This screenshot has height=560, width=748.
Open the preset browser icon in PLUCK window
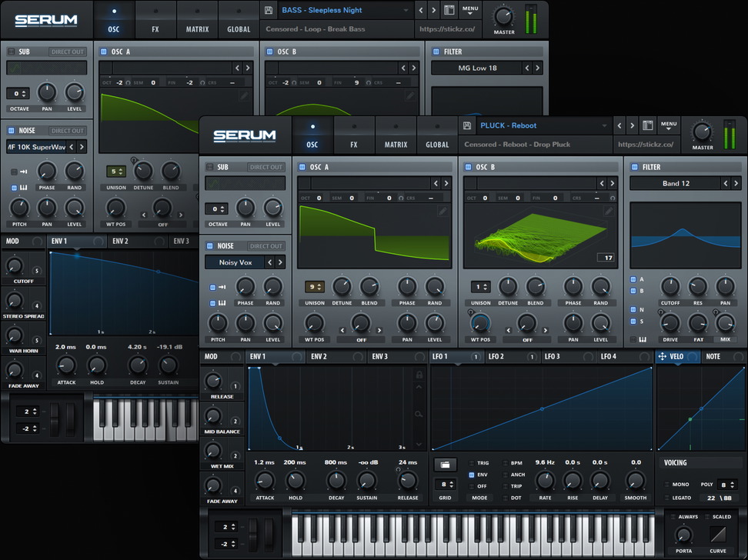click(647, 125)
